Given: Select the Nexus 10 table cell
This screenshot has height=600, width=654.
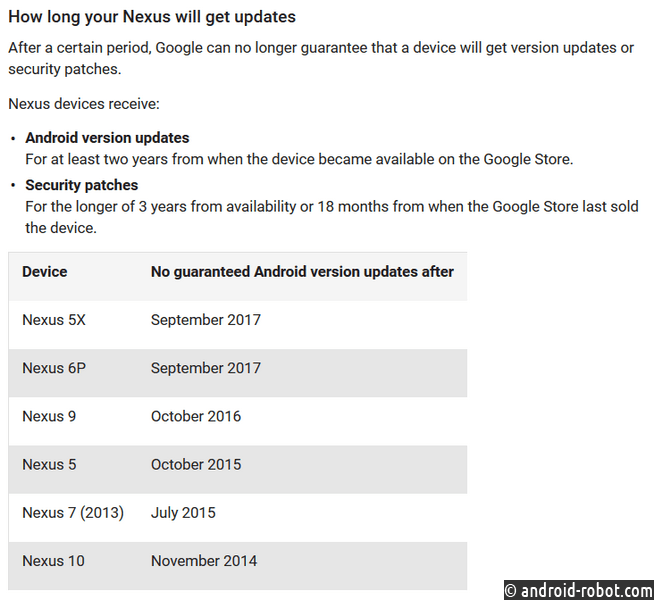Looking at the screenshot, I should pos(53,561).
